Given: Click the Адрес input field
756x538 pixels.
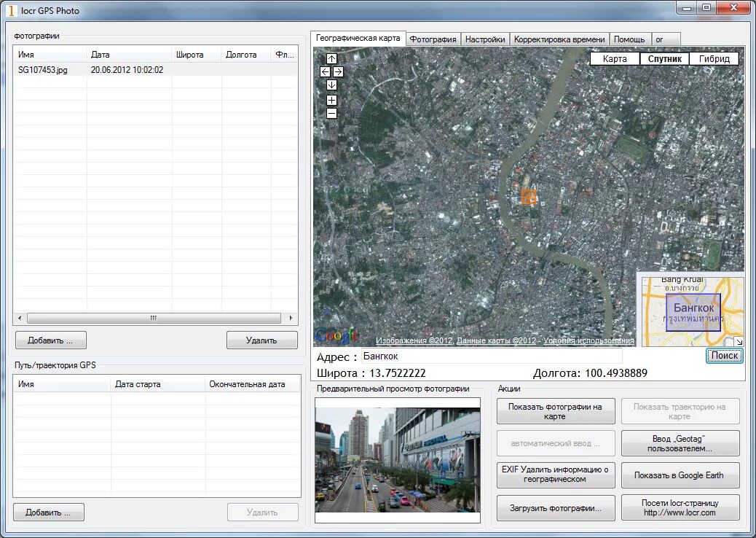Looking at the screenshot, I should 492,356.
